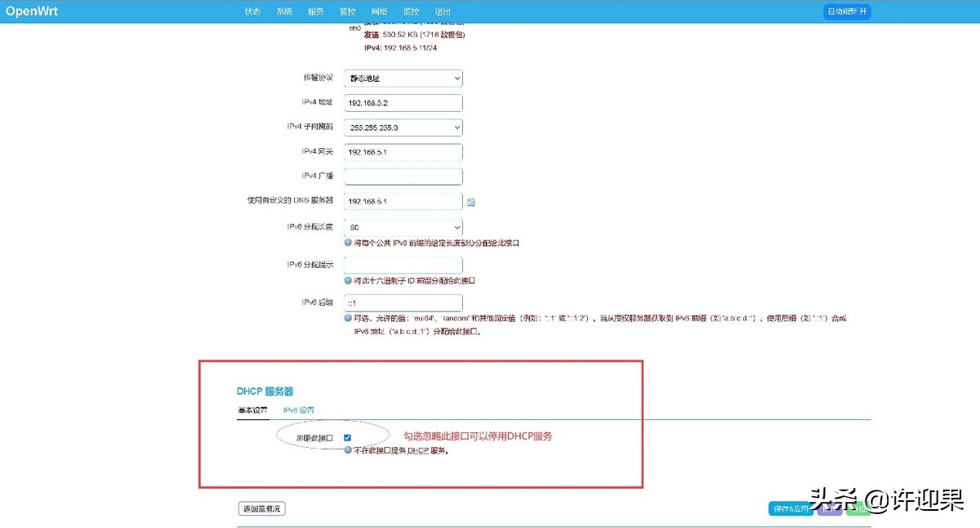
Task: Check the 忽略此接口 checkbox
Action: [347, 436]
